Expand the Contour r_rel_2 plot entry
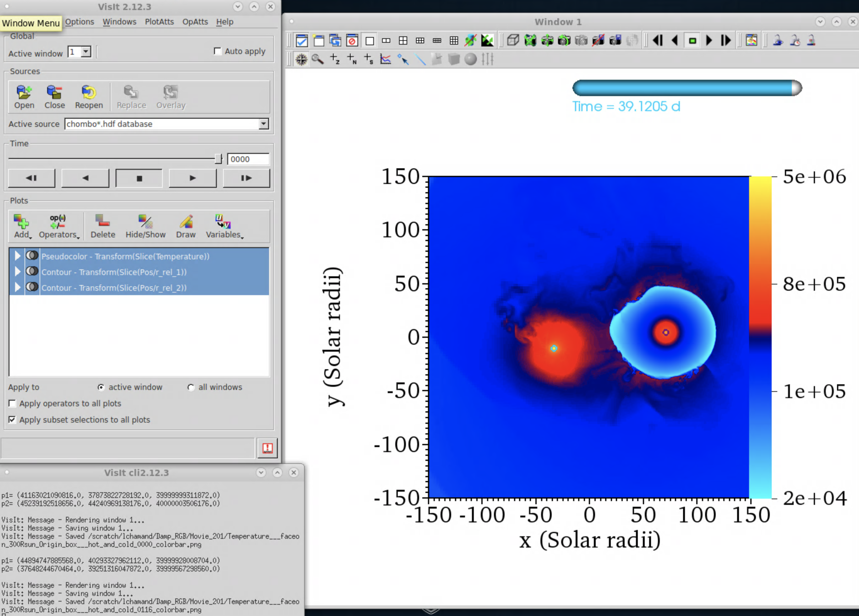The width and height of the screenshot is (859, 616). pos(17,287)
